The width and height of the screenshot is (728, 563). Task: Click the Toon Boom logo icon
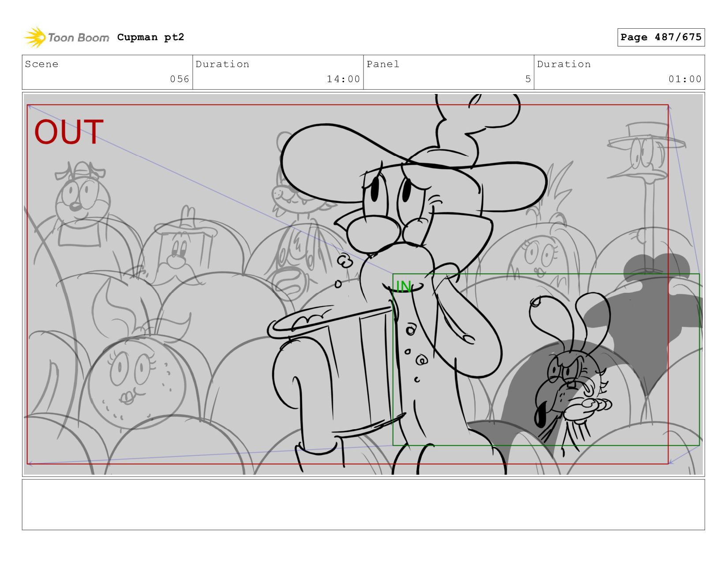(x=34, y=38)
